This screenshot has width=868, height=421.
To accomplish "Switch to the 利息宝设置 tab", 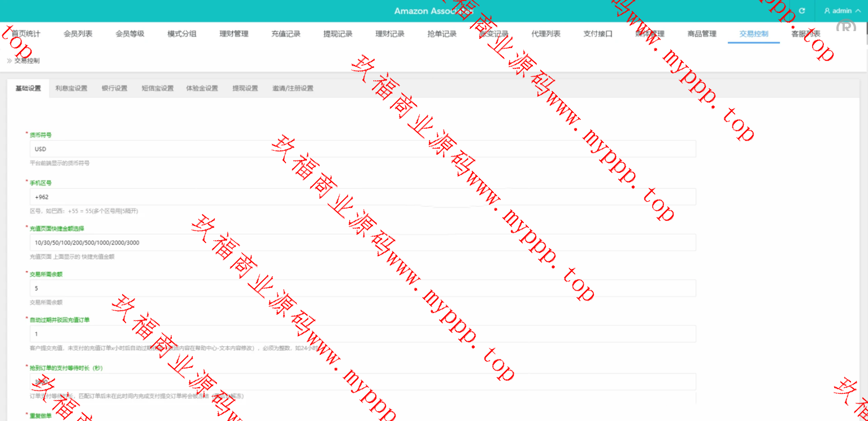I will pos(71,88).
